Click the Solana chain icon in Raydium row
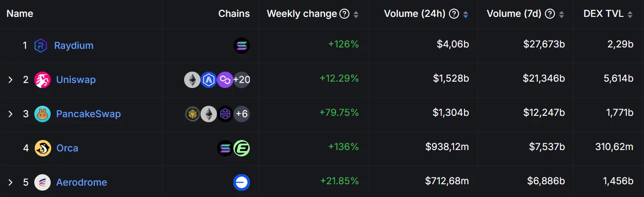This screenshot has height=197, width=644. tap(242, 46)
